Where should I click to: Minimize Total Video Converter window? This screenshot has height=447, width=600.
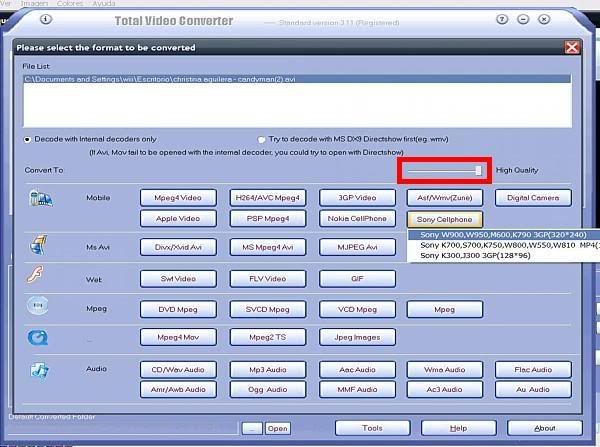tap(523, 19)
